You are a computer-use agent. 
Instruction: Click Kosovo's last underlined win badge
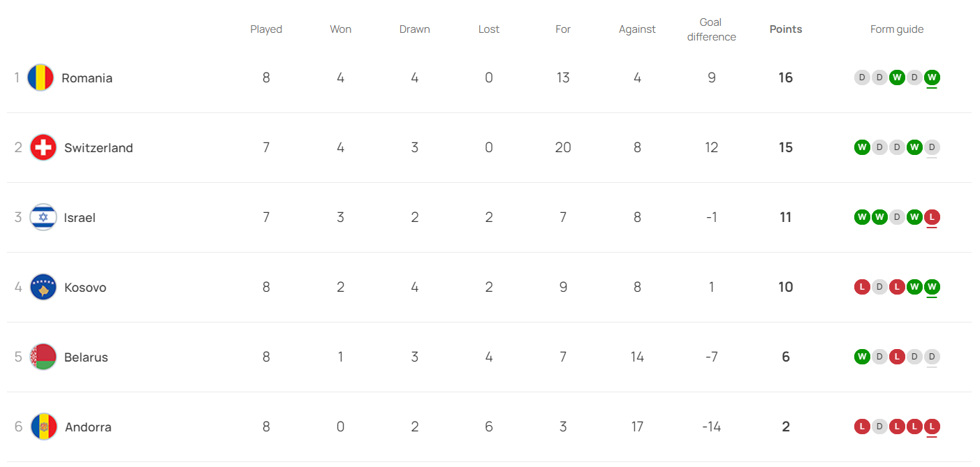[931, 287]
